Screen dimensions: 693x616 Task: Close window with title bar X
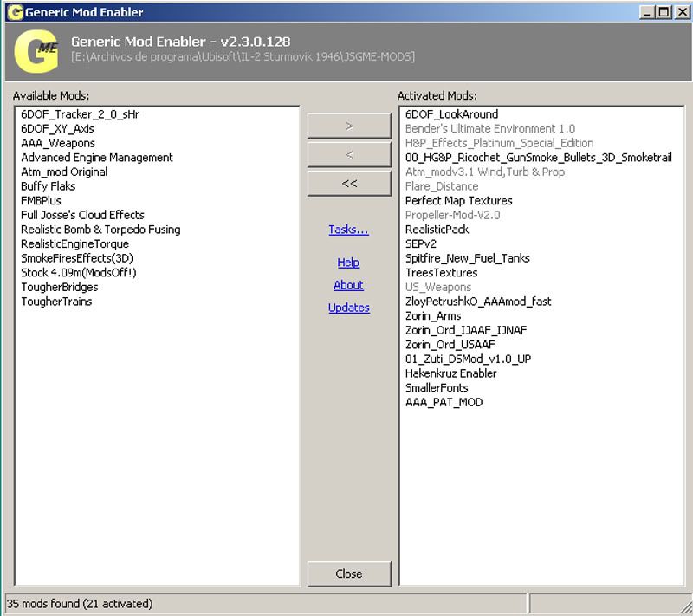pos(682,12)
